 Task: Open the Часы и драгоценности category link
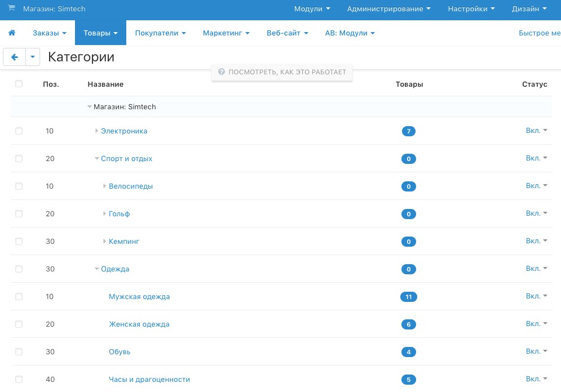click(x=149, y=380)
